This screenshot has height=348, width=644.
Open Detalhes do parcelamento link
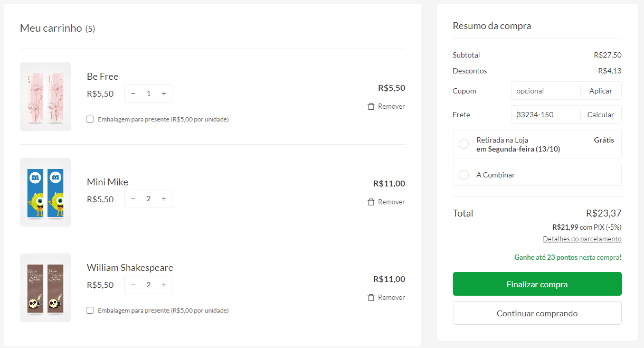point(582,239)
